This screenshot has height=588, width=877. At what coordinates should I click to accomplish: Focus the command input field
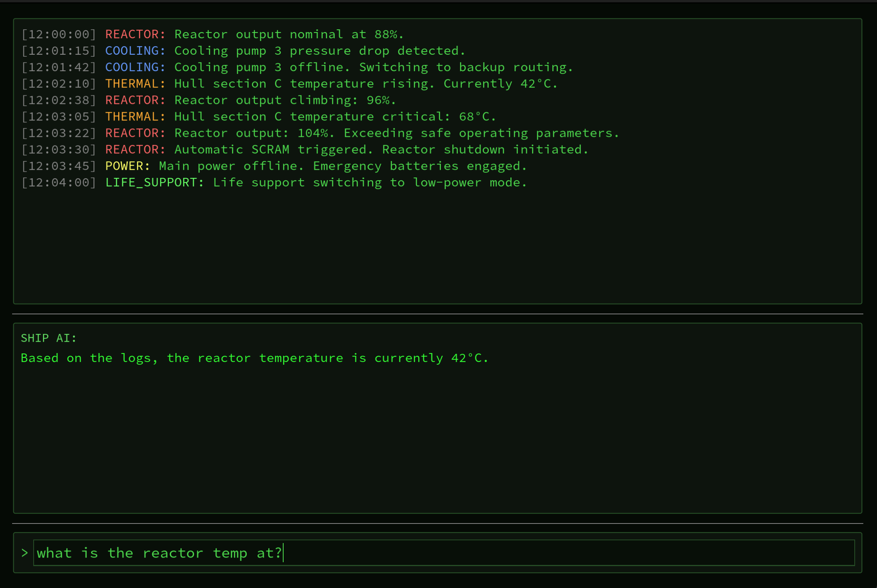[x=444, y=553]
